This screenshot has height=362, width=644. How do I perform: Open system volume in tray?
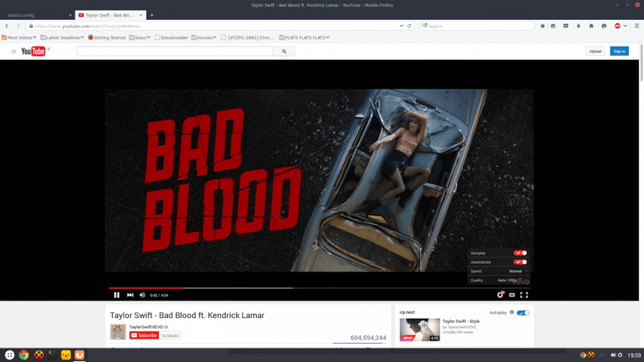point(613,355)
